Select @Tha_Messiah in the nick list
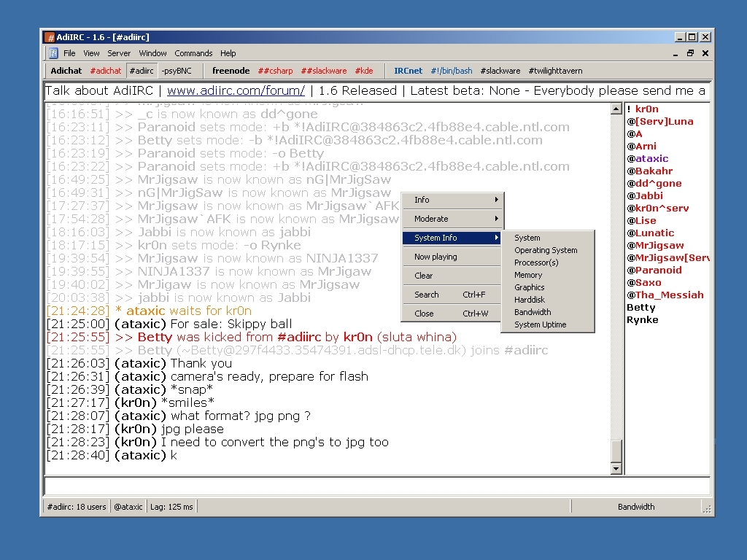The image size is (747, 560). (x=665, y=295)
